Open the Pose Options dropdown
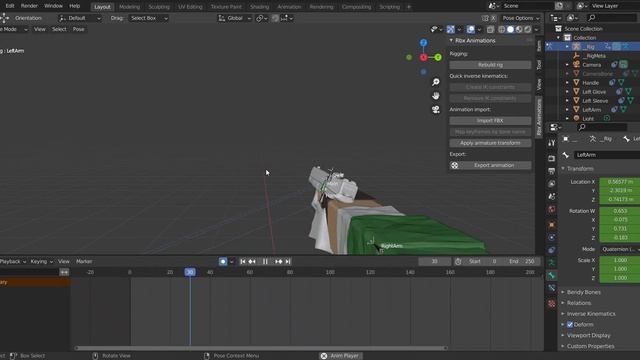The height and width of the screenshot is (360, 640). click(x=520, y=18)
